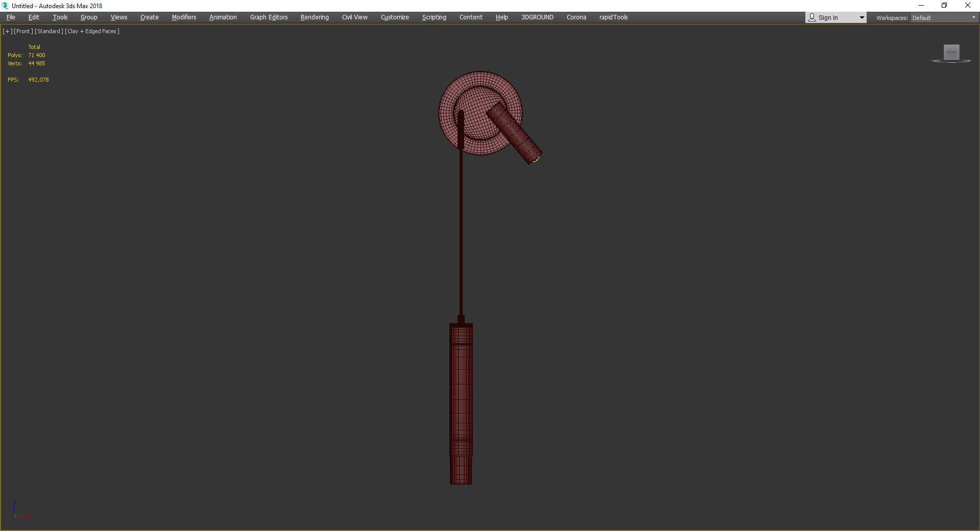This screenshot has height=531, width=980.
Task: Open the 3DGROUND menu
Action: [x=537, y=17]
